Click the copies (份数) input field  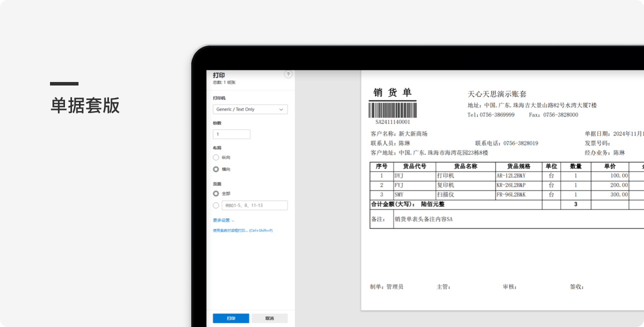(x=231, y=134)
